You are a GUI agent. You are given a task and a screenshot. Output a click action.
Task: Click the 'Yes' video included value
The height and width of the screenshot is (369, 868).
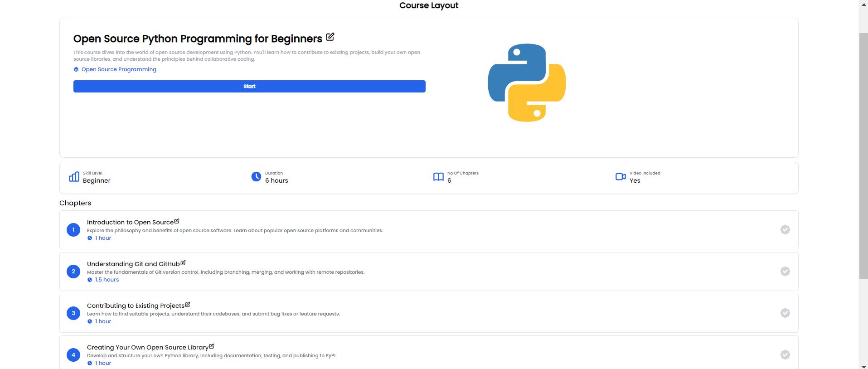point(635,180)
